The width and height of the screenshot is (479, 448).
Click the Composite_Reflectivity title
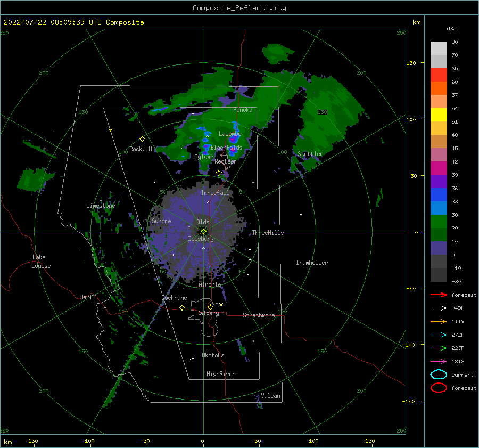239,8
